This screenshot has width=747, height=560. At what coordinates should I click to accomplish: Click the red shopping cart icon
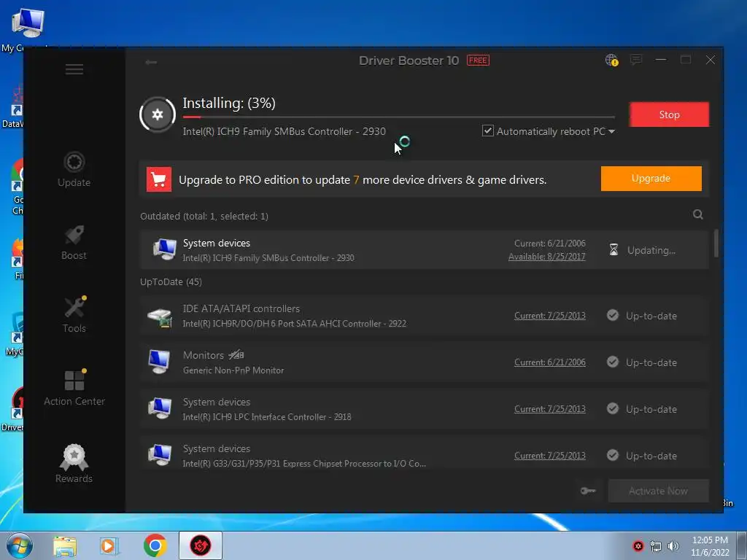[158, 179]
